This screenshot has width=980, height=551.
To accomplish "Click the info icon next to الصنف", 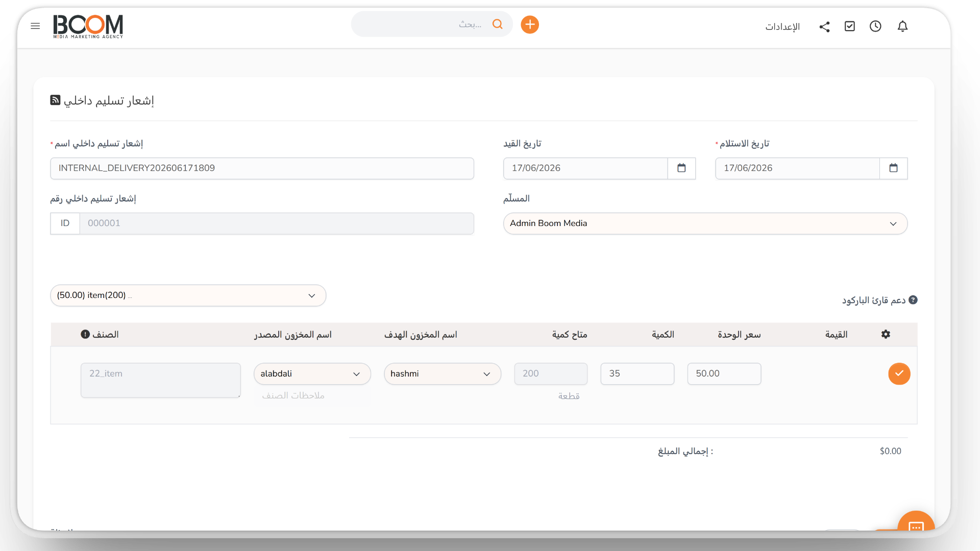I will (x=85, y=334).
